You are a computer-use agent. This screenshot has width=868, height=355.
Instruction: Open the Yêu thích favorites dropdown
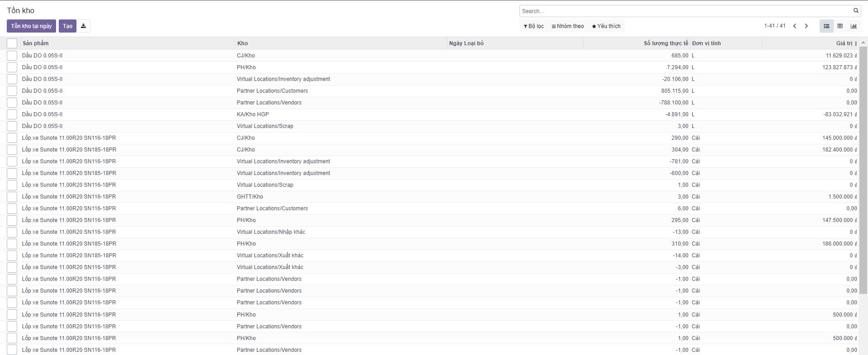(606, 26)
